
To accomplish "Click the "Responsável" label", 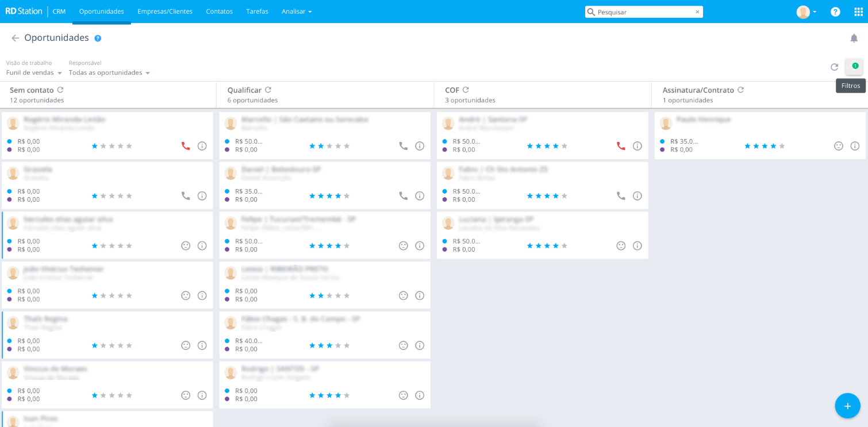I will coord(85,63).
